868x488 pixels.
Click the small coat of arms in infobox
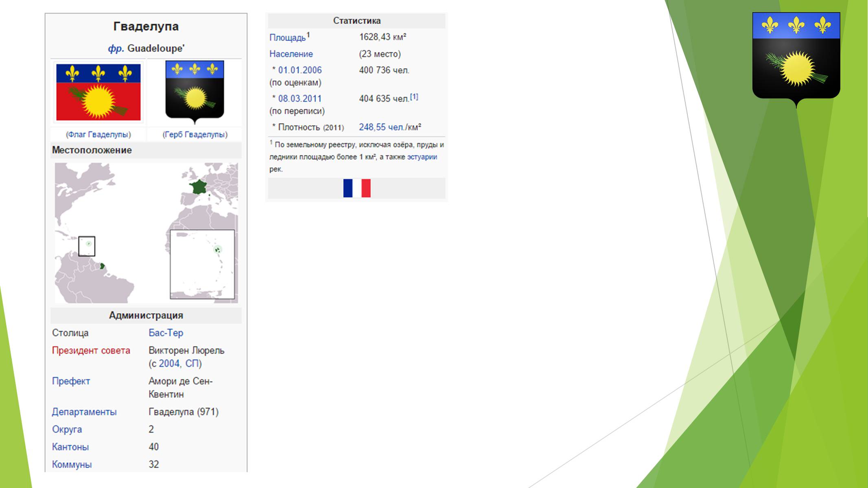tap(195, 92)
